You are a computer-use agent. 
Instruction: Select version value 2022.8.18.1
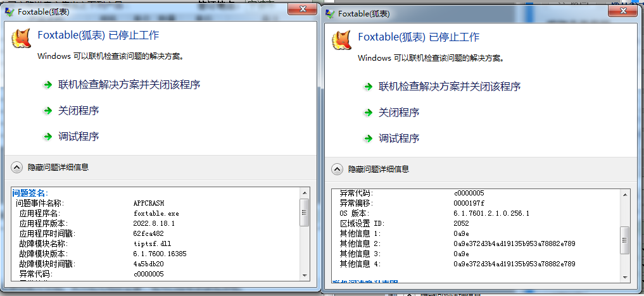coord(154,223)
